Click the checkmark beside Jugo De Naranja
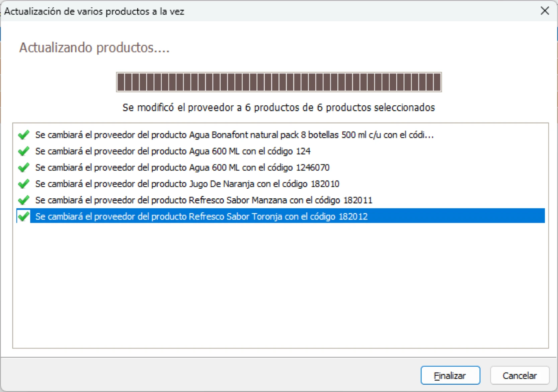 (23, 184)
